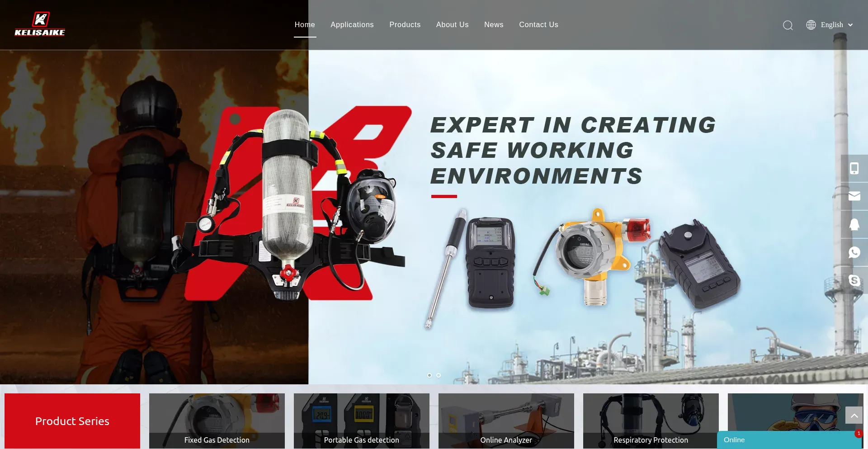Screen dimensions: 868x449
Task: Open the News menu item
Action: pos(494,25)
